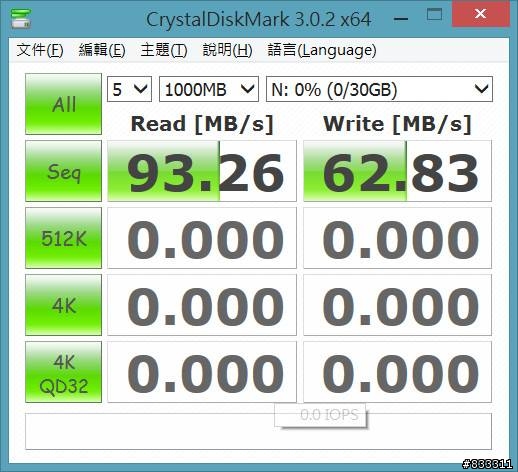Click the 4K write value 0.000
518x472 pixels.
tap(397, 305)
